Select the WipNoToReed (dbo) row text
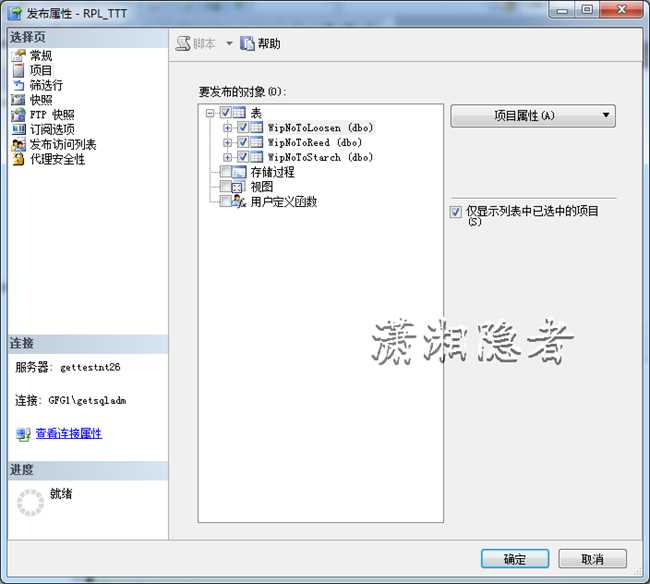 click(x=315, y=143)
